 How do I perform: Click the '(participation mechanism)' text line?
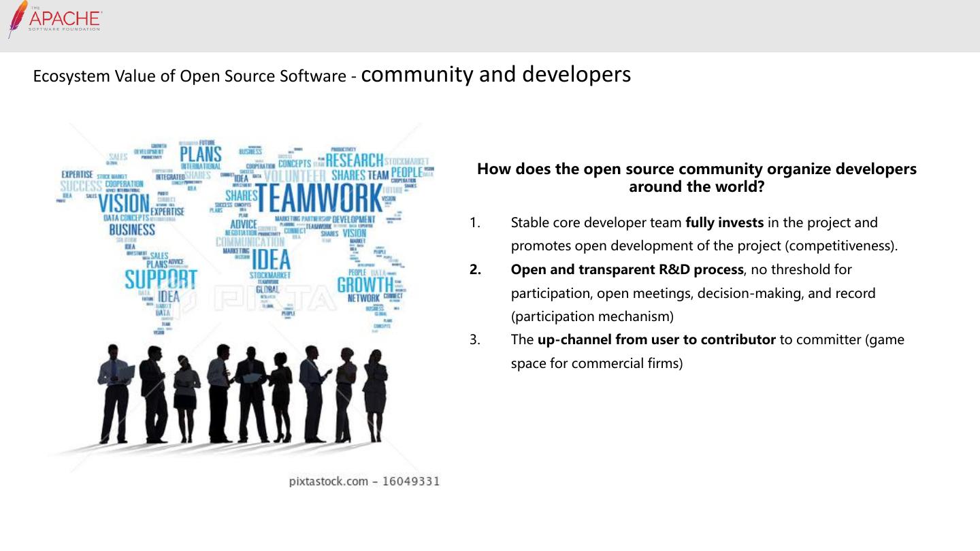[592, 316]
